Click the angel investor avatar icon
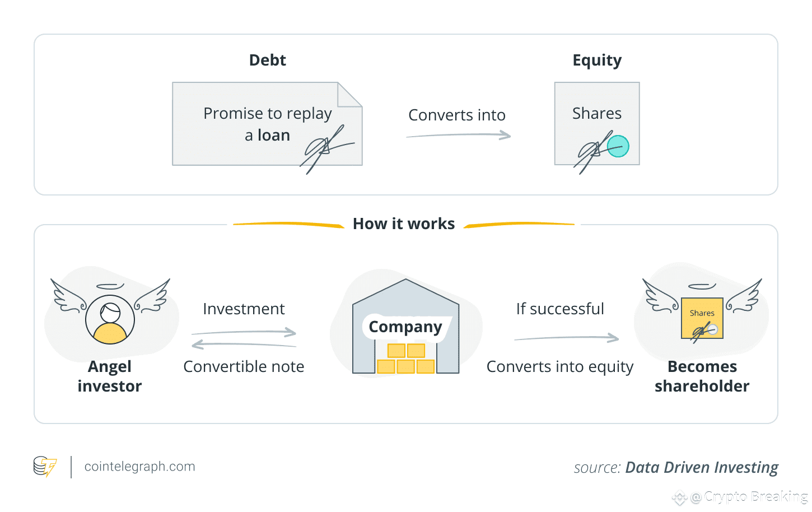812x512 pixels. coord(110,319)
